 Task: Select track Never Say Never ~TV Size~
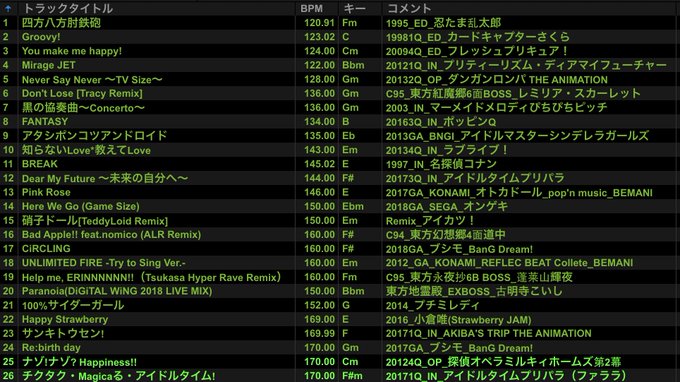click(x=92, y=79)
